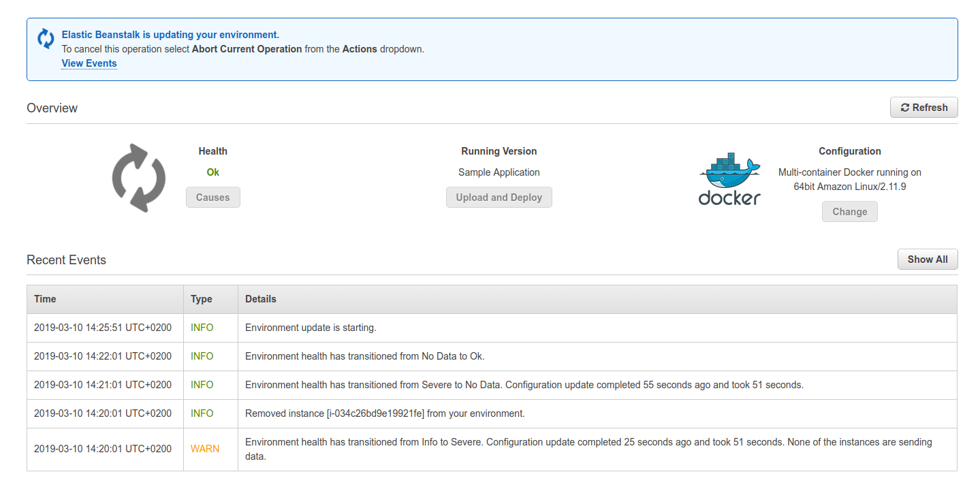Image resolution: width=980 pixels, height=487 pixels.
Task: Click the blue updating sync icon in banner
Action: pos(46,39)
